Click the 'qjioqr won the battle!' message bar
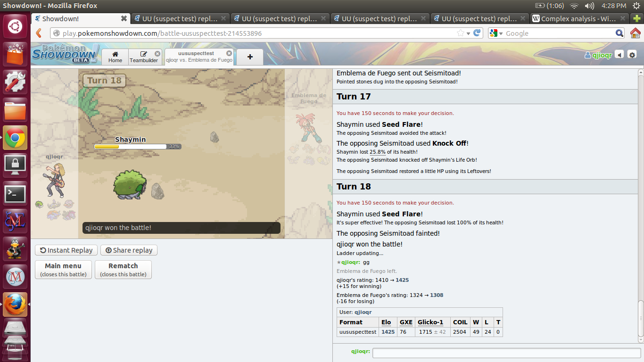The image size is (644, 362). (x=182, y=228)
